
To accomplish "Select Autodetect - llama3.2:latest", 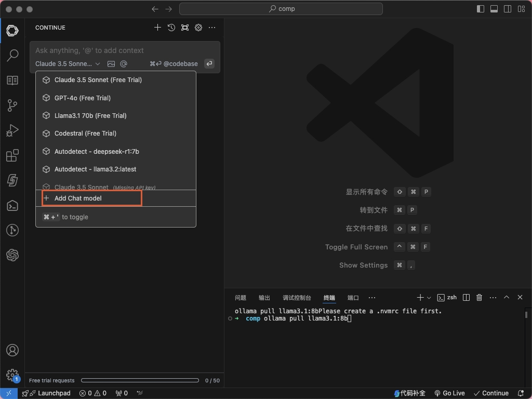I will (116, 169).
